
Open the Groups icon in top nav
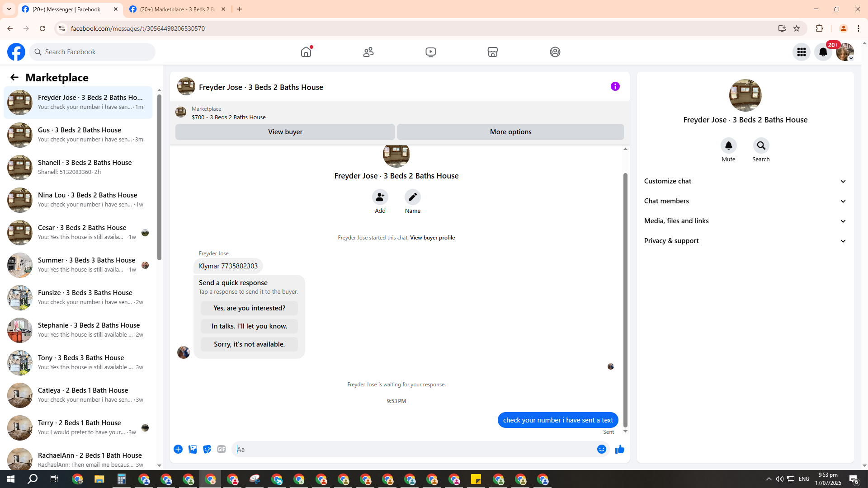coord(555,52)
